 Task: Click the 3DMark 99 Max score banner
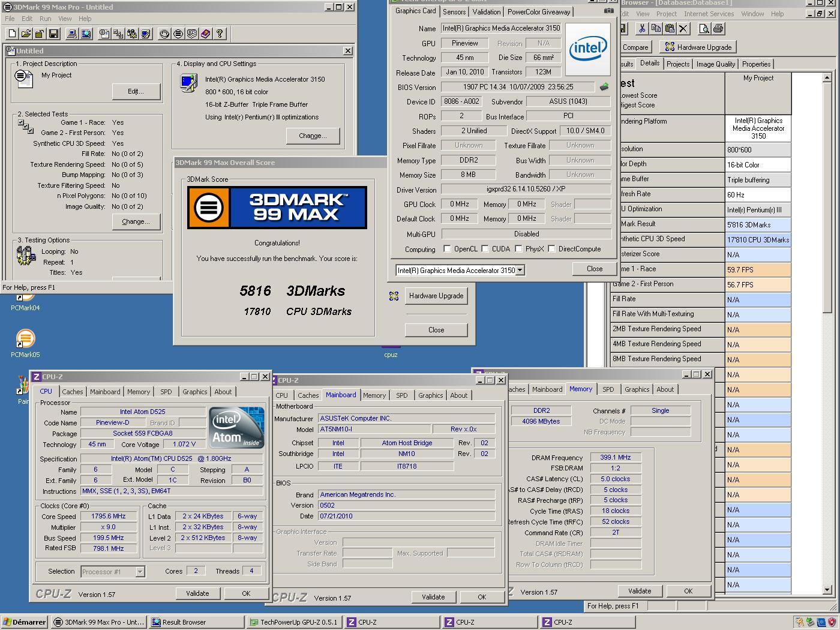277,208
